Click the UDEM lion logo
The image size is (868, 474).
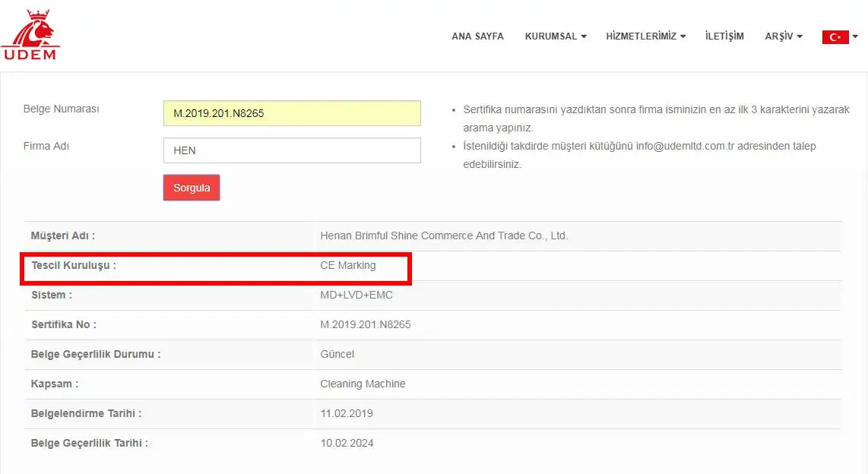coord(30,36)
